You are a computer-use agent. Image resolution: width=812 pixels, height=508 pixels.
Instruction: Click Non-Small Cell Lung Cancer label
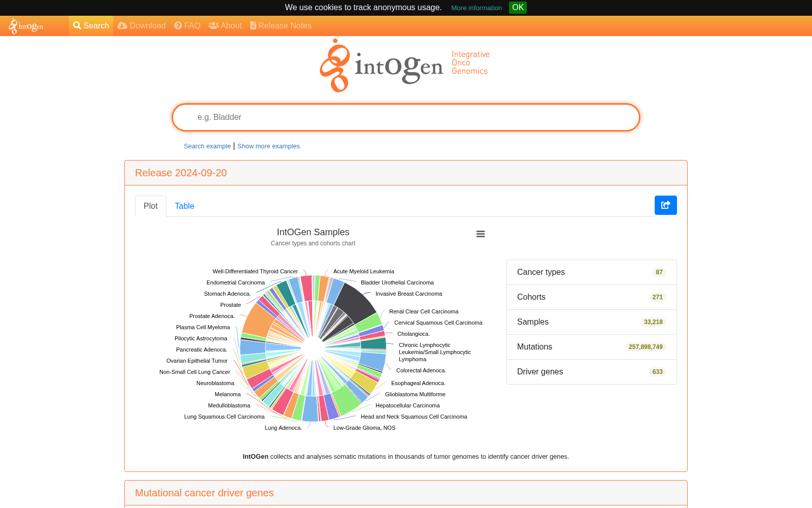[x=194, y=372]
